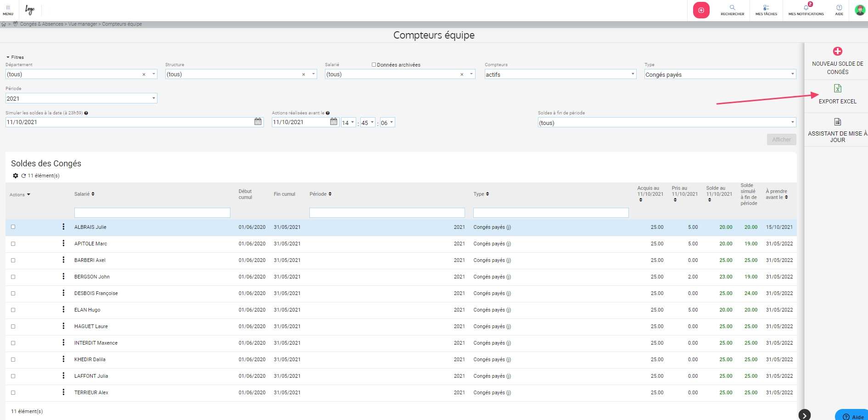The height and width of the screenshot is (420, 868).
Task: Select checkbox for BARBERI Axel row
Action: (13, 260)
